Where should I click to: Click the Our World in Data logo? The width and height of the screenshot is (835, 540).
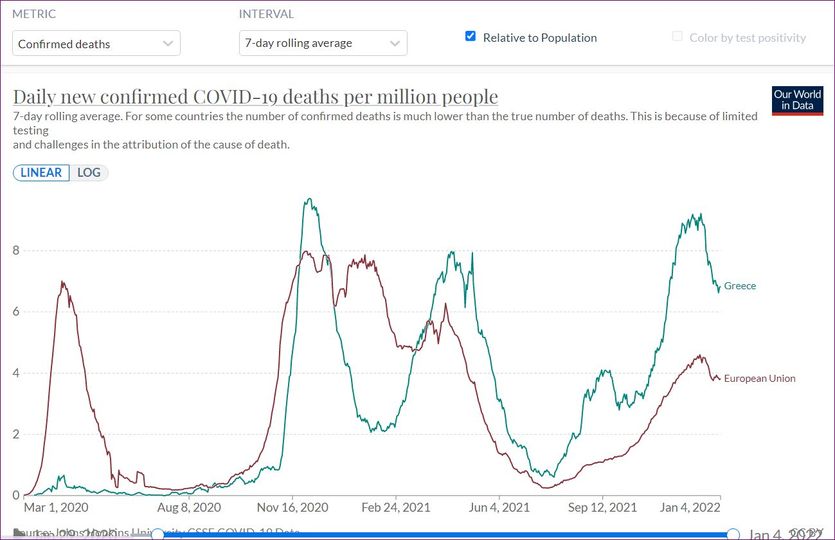(x=797, y=100)
